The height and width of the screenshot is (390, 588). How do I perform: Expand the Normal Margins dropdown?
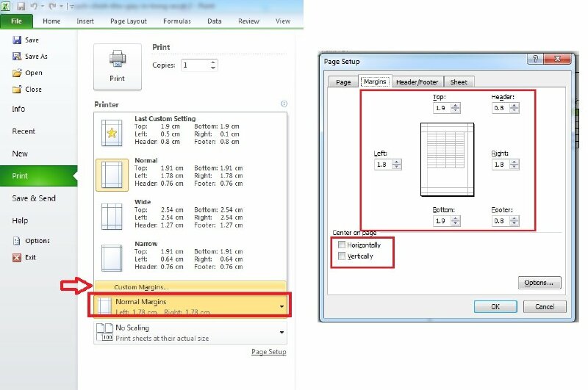(x=282, y=306)
